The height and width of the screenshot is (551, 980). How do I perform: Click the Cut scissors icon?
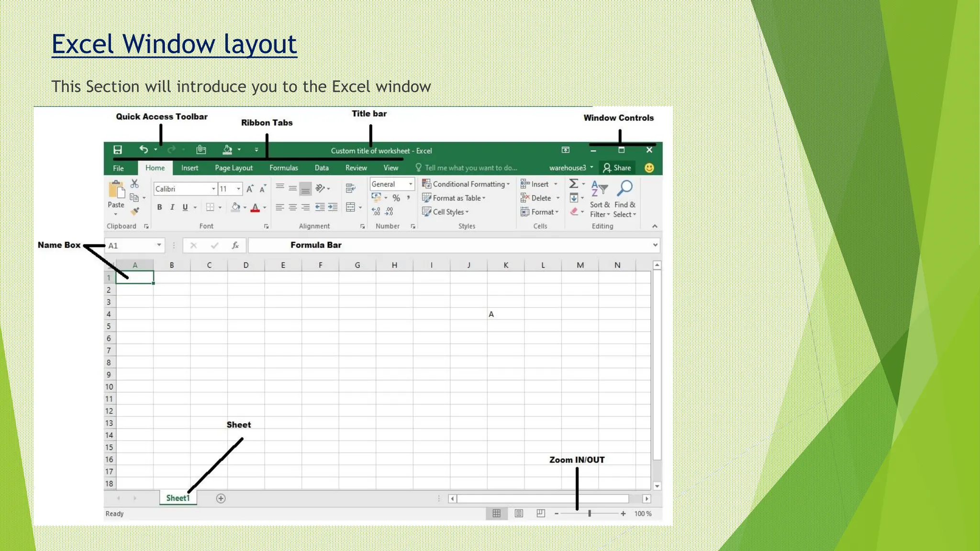click(x=134, y=184)
